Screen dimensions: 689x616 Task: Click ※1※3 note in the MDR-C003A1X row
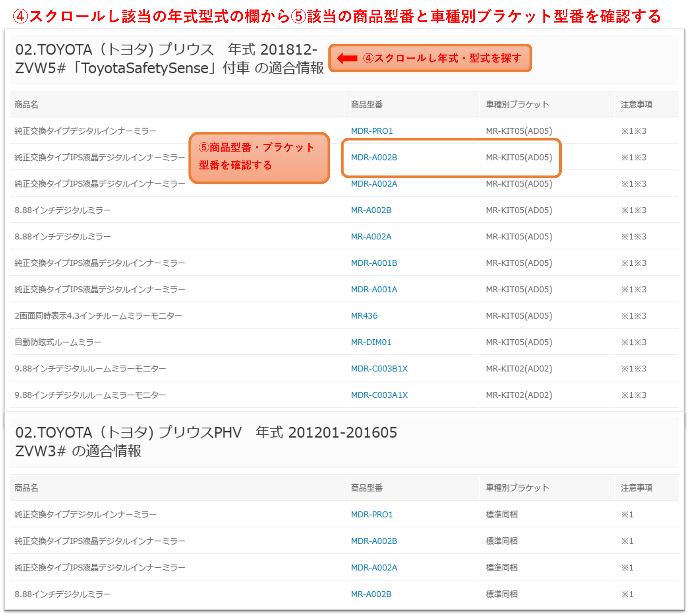tap(633, 395)
